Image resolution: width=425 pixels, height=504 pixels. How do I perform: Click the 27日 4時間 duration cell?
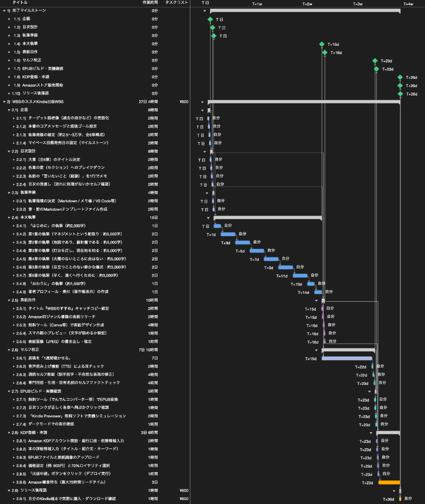[x=148, y=102]
